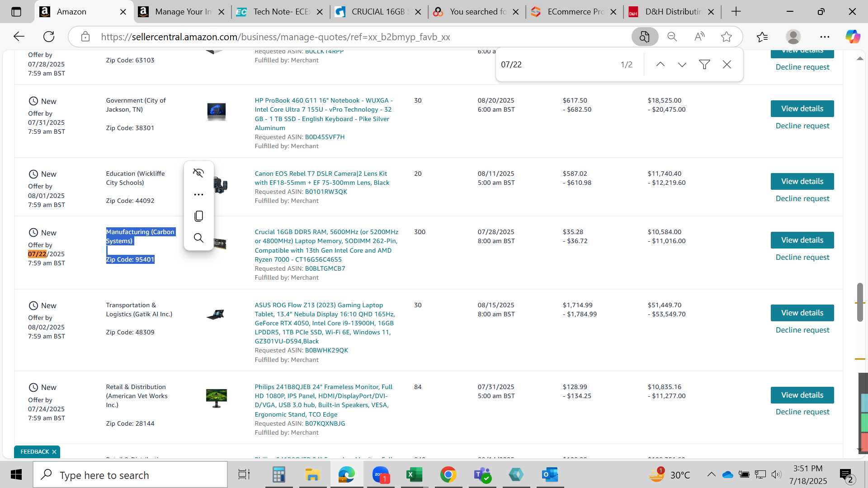
Task: Decline request for HP ProBook quote
Action: coord(802,126)
